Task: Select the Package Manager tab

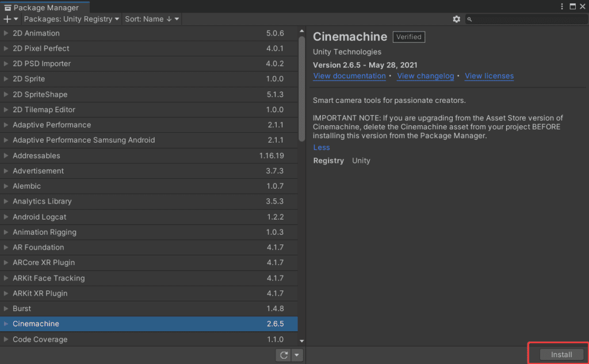Action: (45, 7)
